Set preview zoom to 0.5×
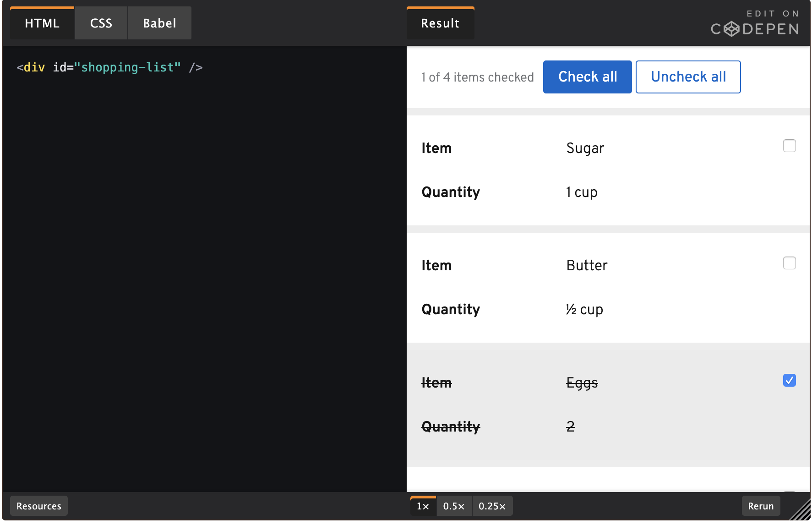This screenshot has height=525, width=812. coord(454,506)
